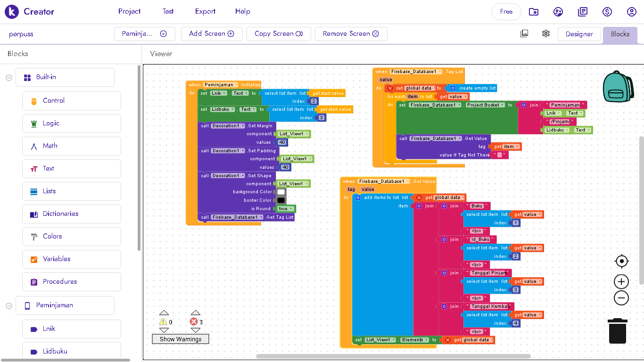This screenshot has width=644, height=362.
Task: Collapse the Peminjaman component tree
Action: pyautogui.click(x=9, y=306)
